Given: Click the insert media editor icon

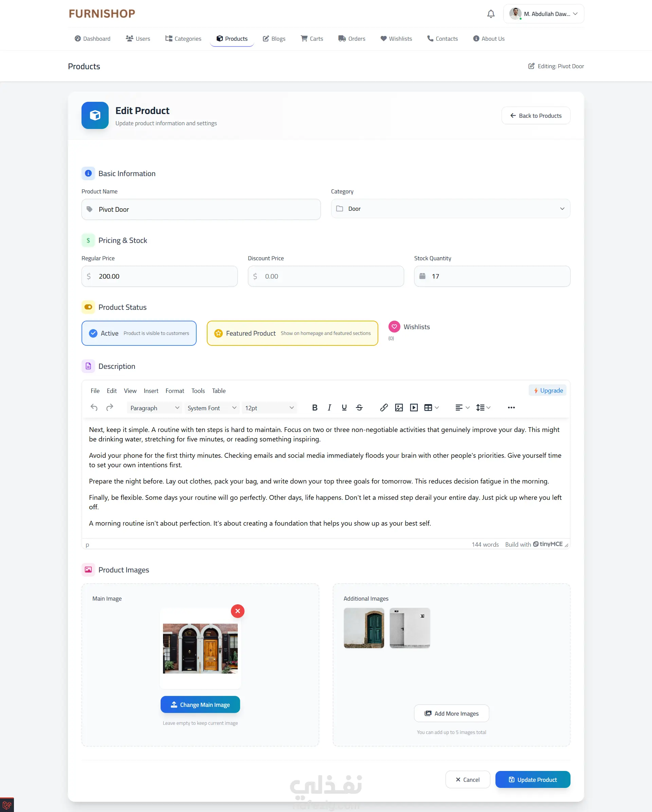Looking at the screenshot, I should 414,408.
